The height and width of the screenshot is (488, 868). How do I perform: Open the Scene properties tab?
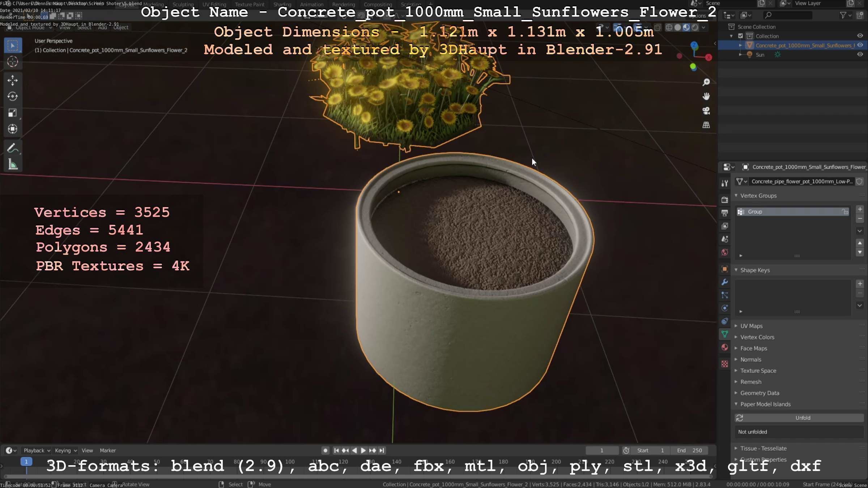click(x=724, y=239)
